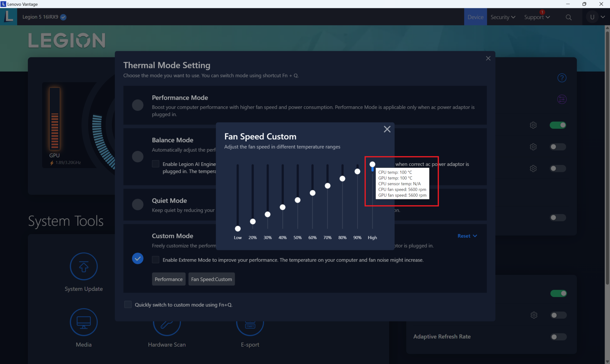Open the user profile U dropdown
This screenshot has width=610, height=364.
(596, 17)
